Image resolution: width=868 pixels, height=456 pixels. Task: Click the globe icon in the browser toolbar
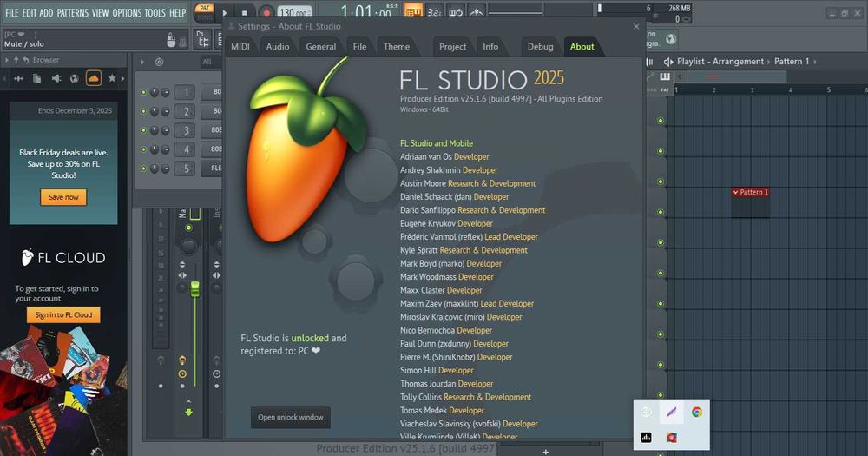(74, 79)
